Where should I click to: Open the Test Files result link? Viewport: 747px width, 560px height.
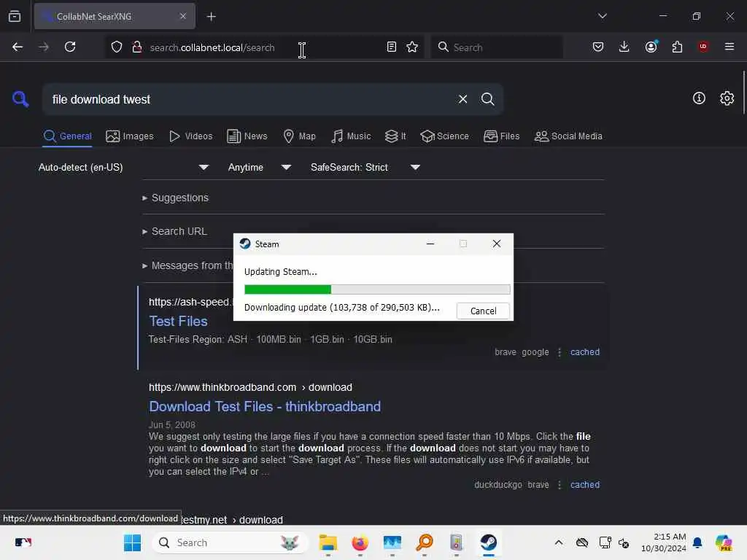[x=178, y=322]
